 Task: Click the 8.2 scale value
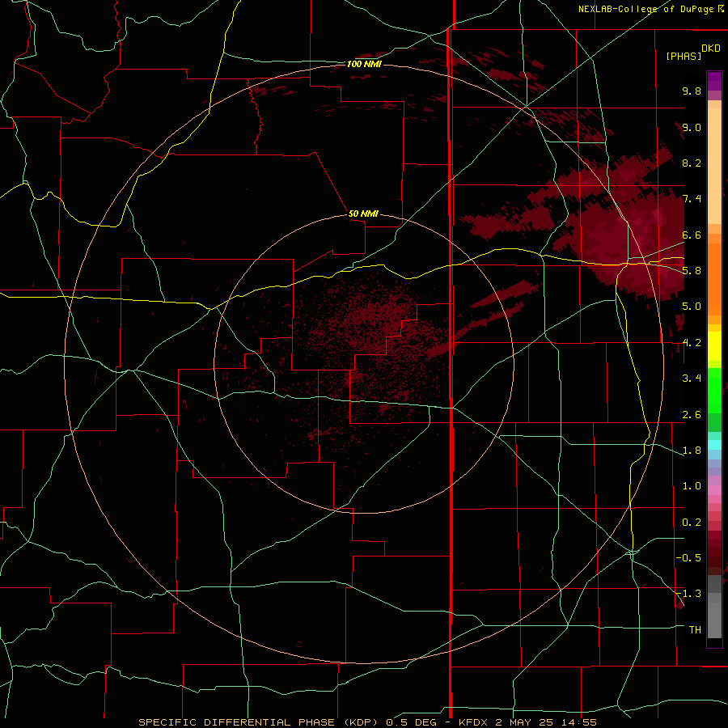click(692, 163)
